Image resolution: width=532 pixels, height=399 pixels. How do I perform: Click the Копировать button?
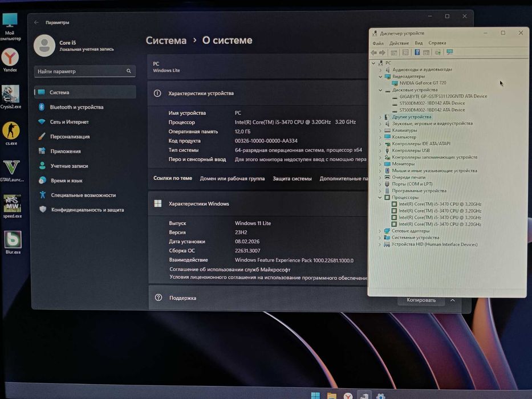421,300
